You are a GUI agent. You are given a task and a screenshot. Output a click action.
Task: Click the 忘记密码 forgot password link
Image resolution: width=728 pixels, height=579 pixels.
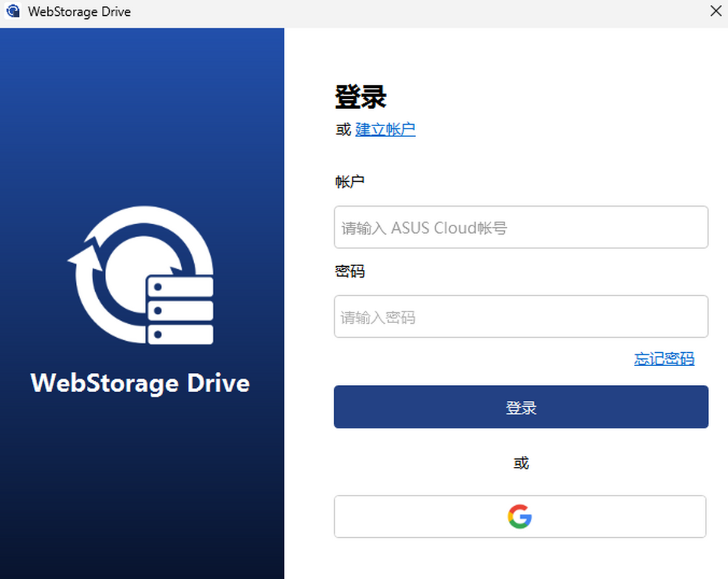tap(664, 358)
